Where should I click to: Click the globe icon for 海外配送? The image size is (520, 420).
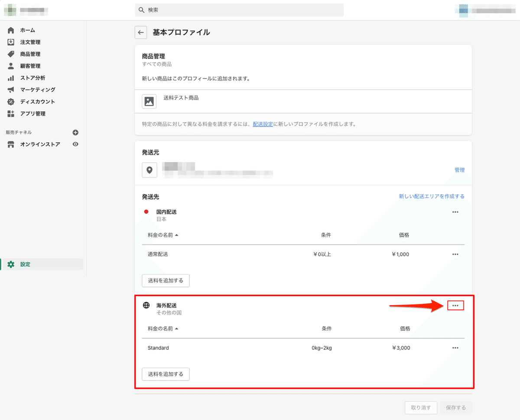[x=146, y=305]
